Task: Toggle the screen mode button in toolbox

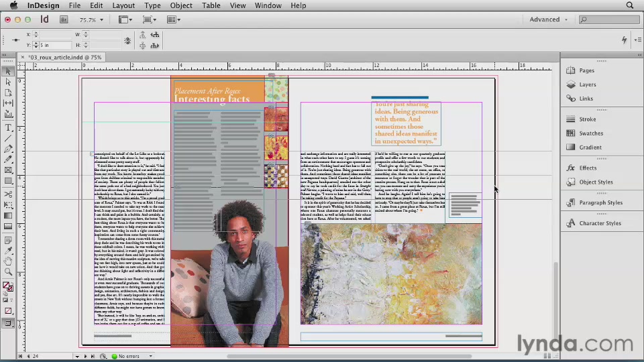Action: point(8,323)
